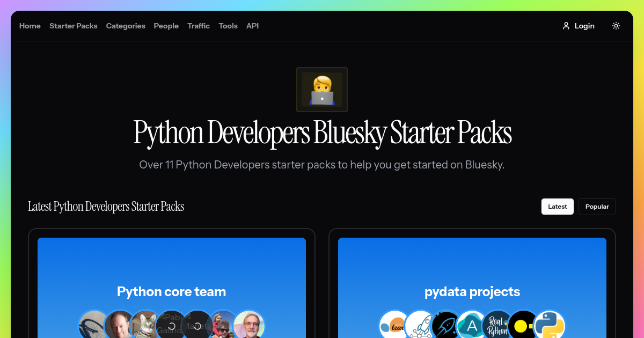Navigate to the People page
644x338 pixels.
click(166, 26)
